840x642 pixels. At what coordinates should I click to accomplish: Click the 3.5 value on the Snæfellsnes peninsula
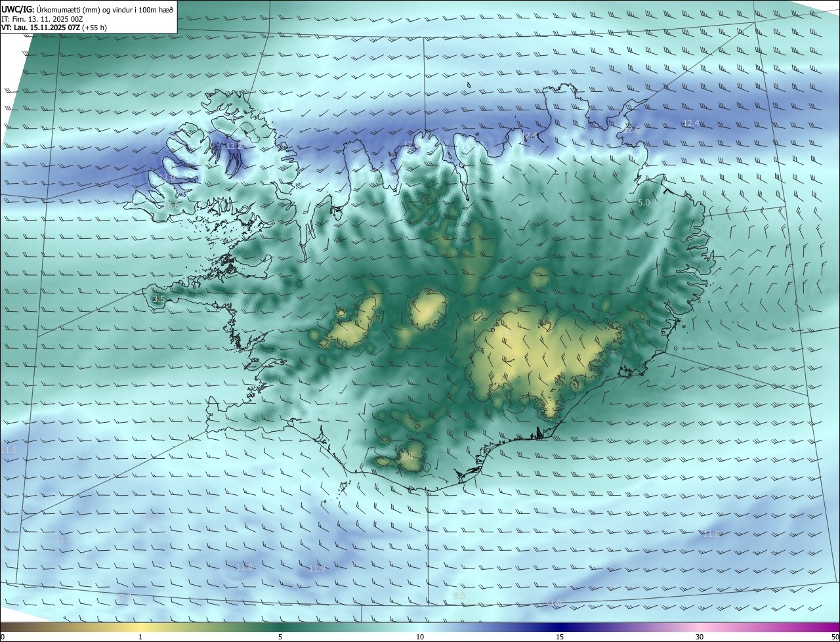click(x=159, y=299)
